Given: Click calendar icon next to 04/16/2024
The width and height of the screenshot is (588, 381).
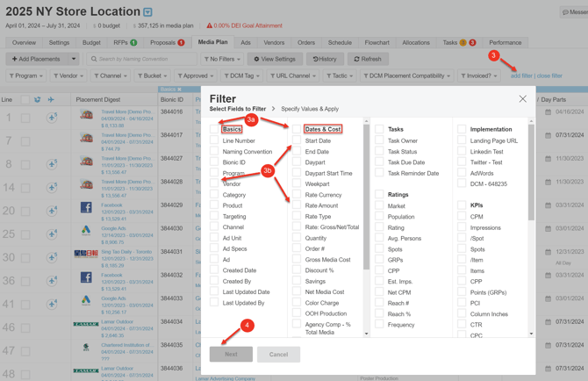Looking at the screenshot, I should (548, 111).
